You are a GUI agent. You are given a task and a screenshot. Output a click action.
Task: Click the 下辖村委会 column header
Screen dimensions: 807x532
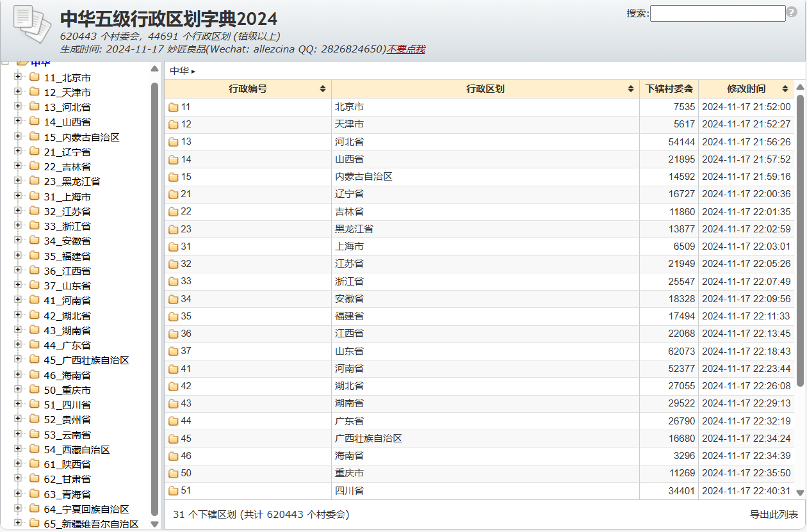pos(669,89)
